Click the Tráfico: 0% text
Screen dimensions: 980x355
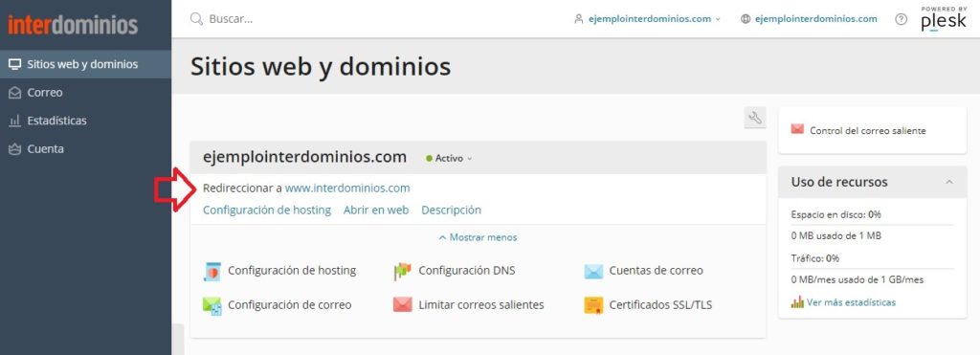(815, 258)
